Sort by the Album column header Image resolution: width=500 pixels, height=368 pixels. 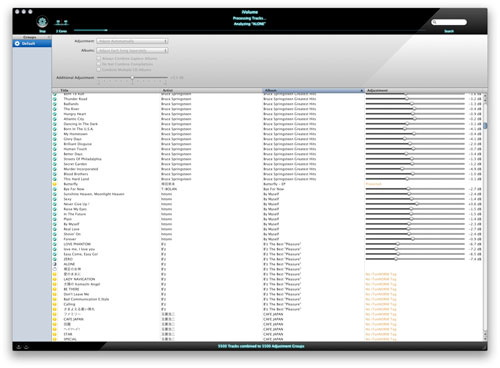(313, 90)
